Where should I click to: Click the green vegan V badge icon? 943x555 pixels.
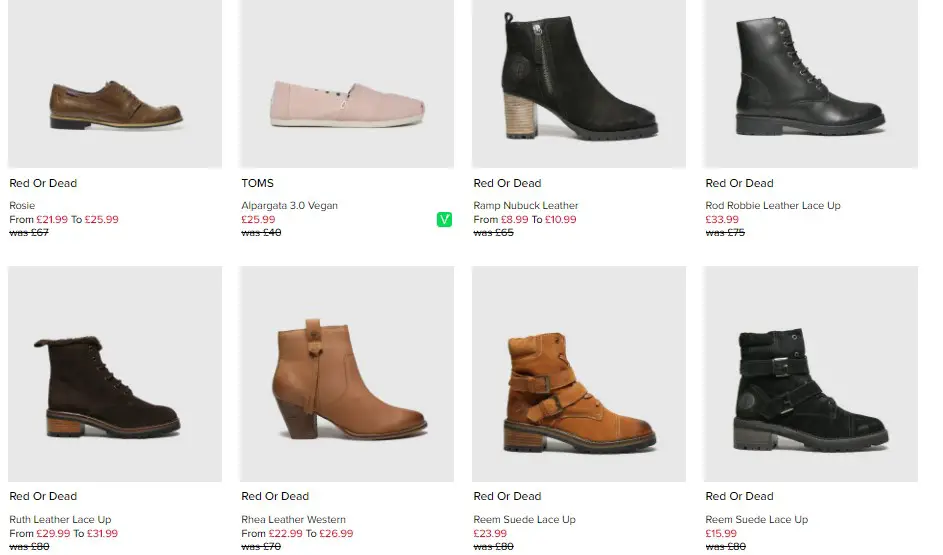[444, 219]
